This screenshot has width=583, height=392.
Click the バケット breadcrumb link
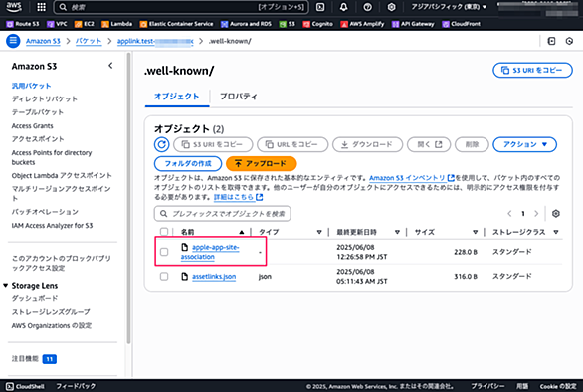(89, 41)
